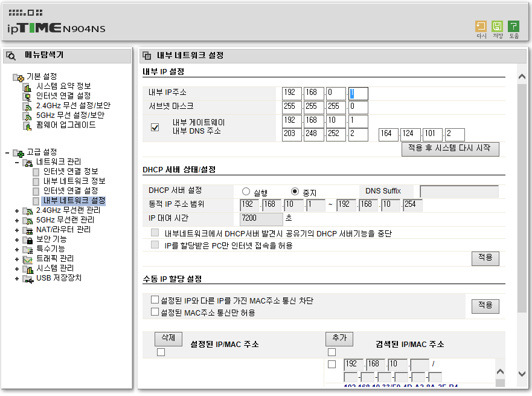Uncheck the 내부 게이트웨이 / DNS 주소 checkbox
Viewport: 532px width, 396px height.
click(x=155, y=128)
